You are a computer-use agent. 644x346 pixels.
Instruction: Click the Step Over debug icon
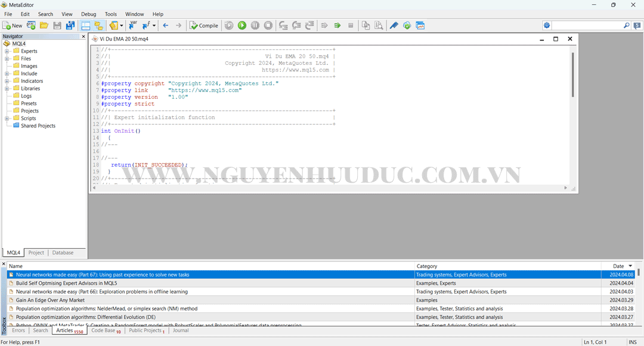pos(296,26)
